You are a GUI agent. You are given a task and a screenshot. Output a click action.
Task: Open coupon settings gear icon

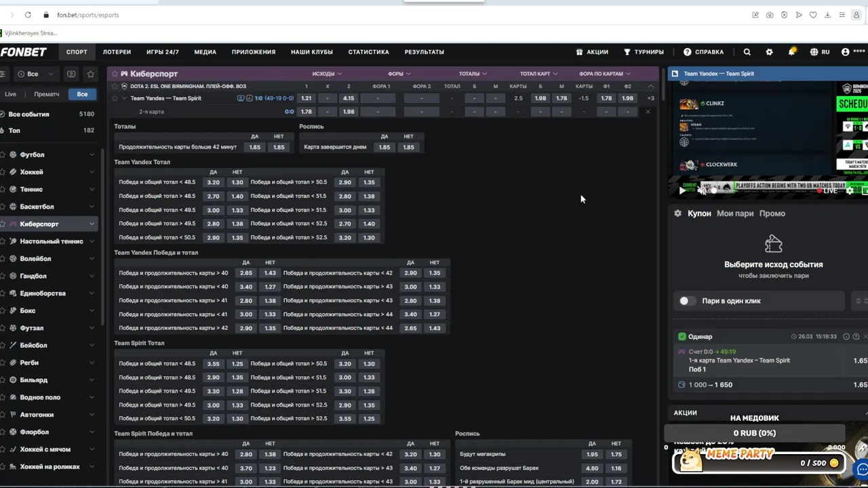point(677,213)
